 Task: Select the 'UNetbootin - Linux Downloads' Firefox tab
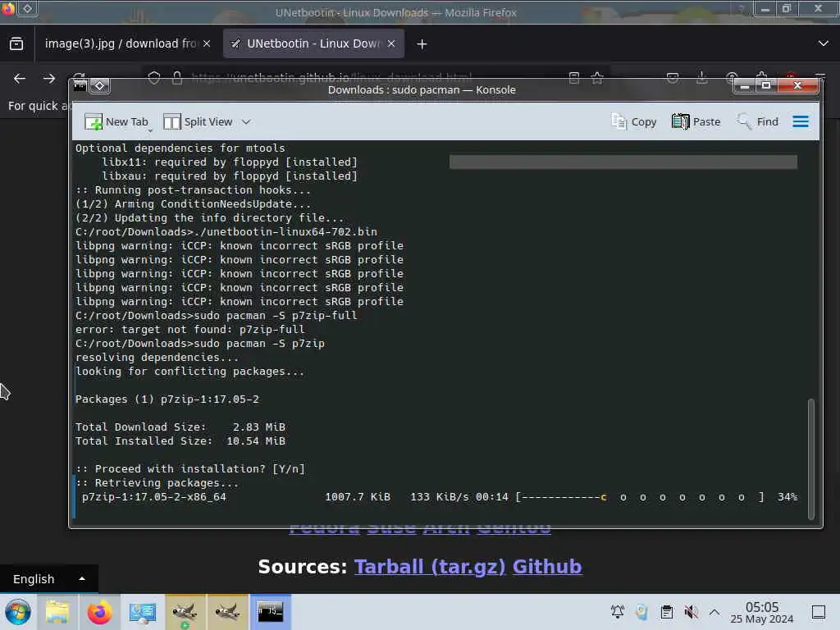point(313,43)
